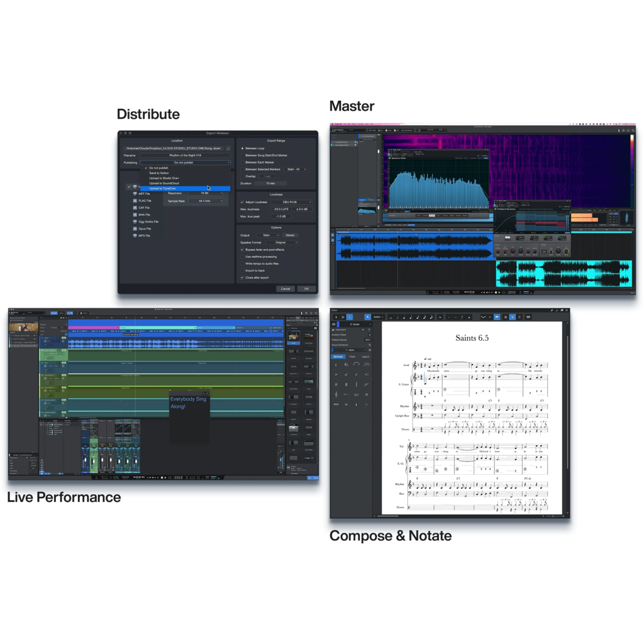This screenshot has height=644, width=644.
Task: Click Cancel in the Export Mixdown dialog
Action: (286, 289)
